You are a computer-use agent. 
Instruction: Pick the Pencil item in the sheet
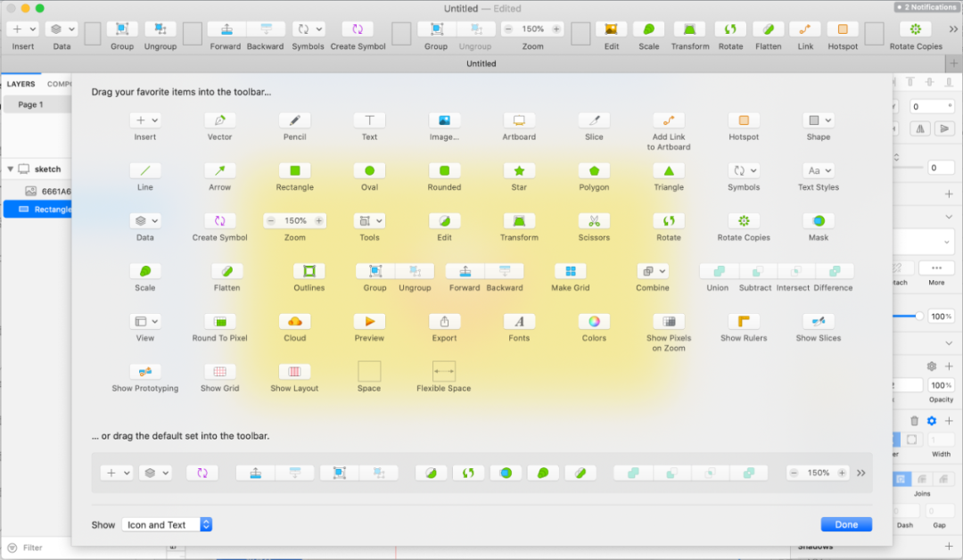(x=294, y=120)
